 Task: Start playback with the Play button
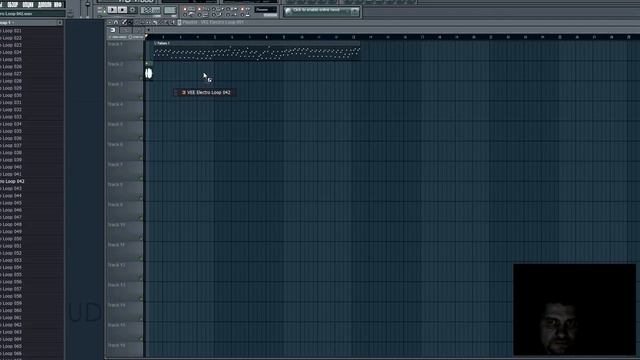(x=113, y=10)
